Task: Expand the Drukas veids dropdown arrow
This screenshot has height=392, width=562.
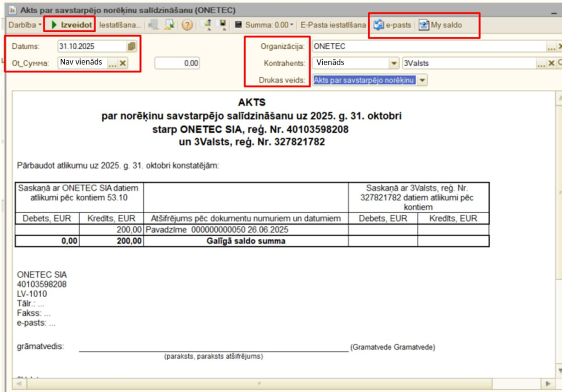Action: 421,80
